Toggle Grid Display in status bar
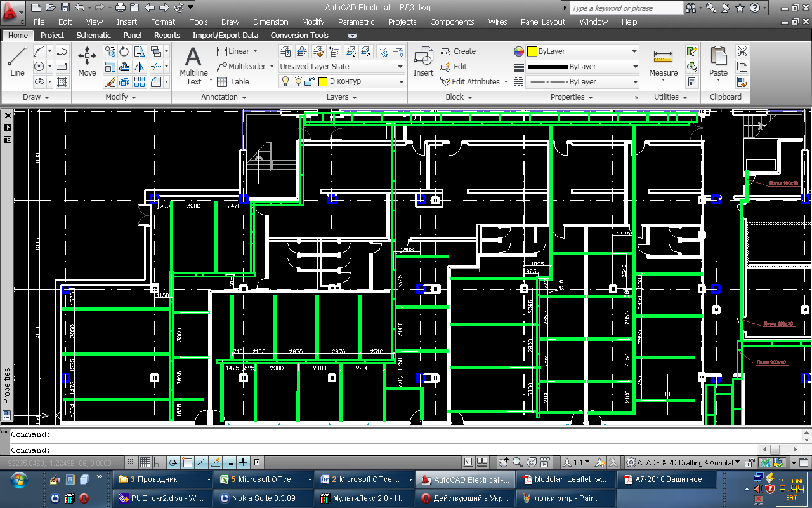812x508 pixels. coord(145,462)
